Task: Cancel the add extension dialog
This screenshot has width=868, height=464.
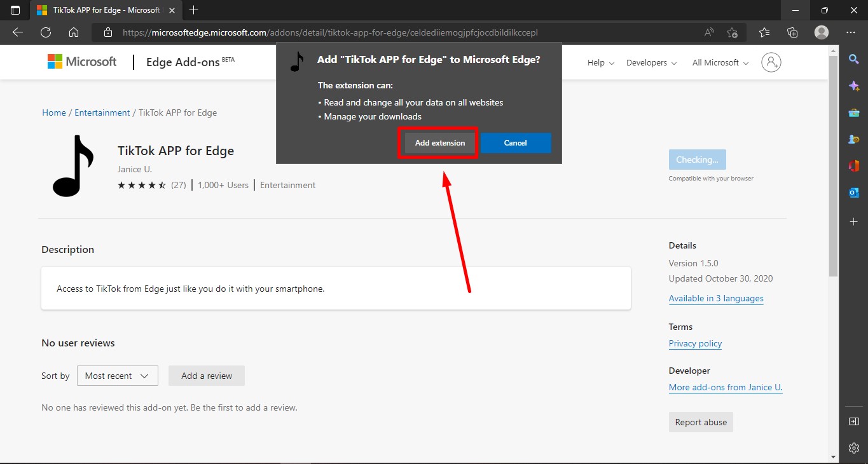Action: [x=516, y=143]
